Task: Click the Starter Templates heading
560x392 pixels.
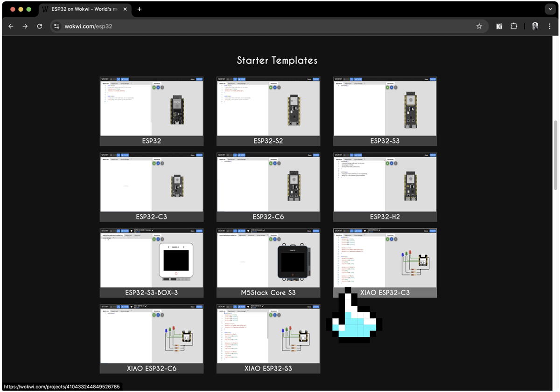Action: coord(277,61)
